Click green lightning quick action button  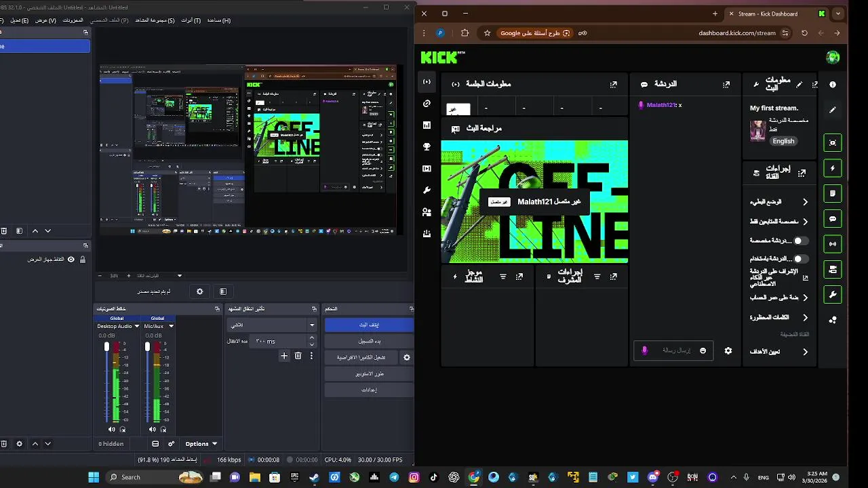coord(833,168)
